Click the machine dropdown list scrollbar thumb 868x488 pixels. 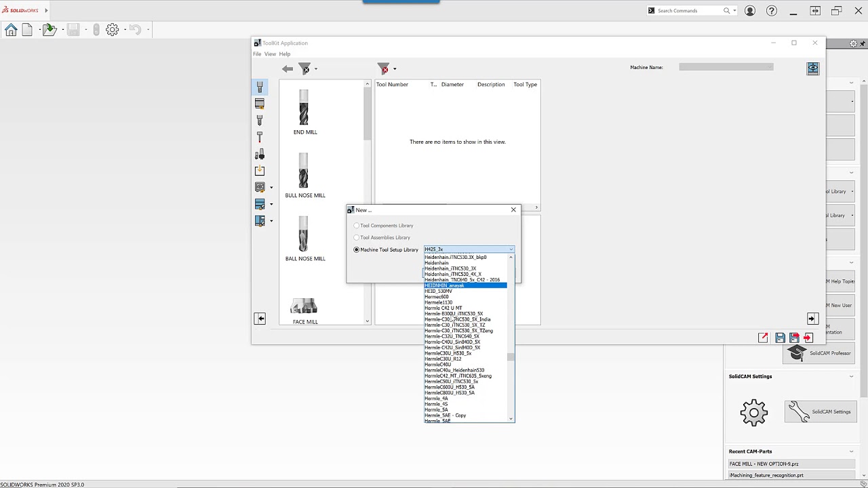click(x=511, y=357)
